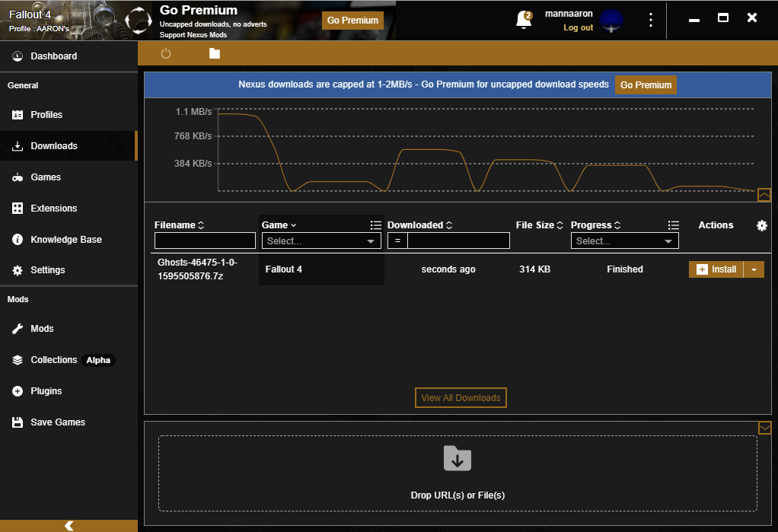Sort by Filename column
Image resolution: width=778 pixels, height=532 pixels.
click(179, 225)
